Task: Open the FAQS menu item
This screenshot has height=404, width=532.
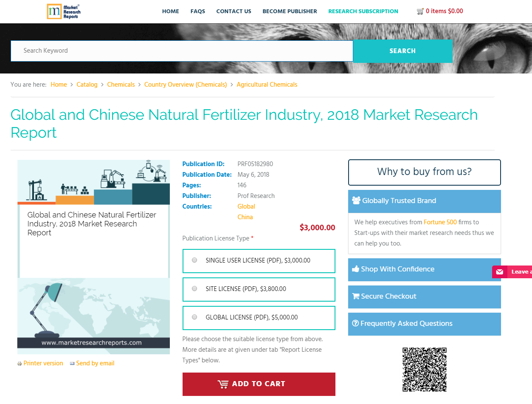Action: (x=197, y=11)
